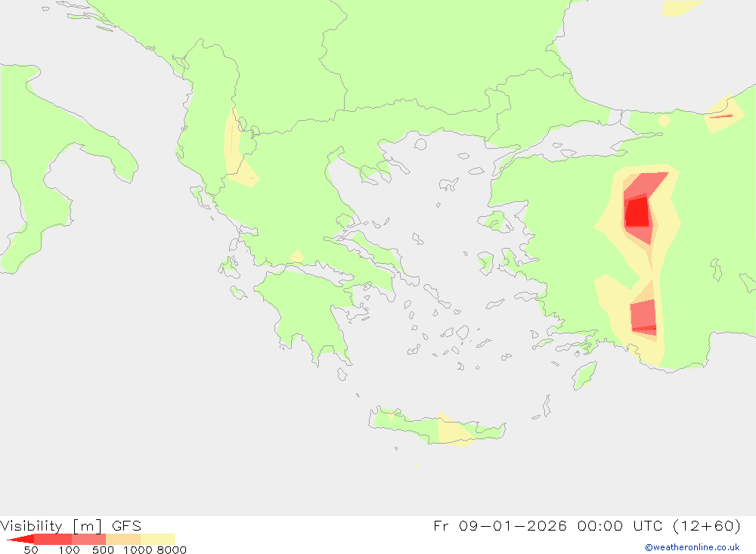Click the yellow visibility patch on Crete

click(x=454, y=429)
